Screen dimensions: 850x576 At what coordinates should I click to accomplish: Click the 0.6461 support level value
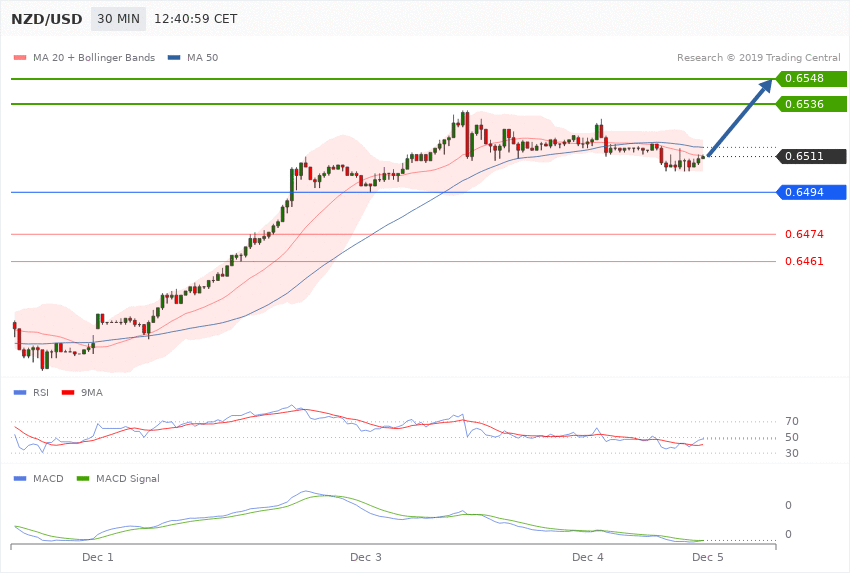(804, 261)
